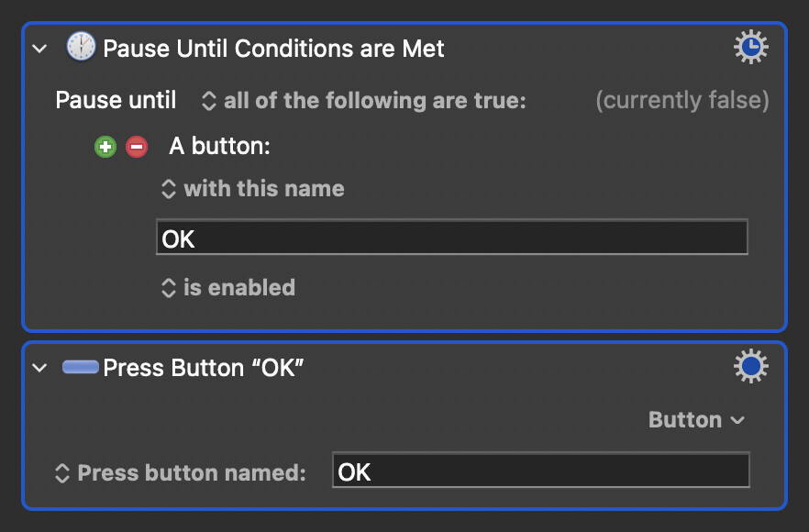
Task: Click the "Pause until" label
Action: 116,100
